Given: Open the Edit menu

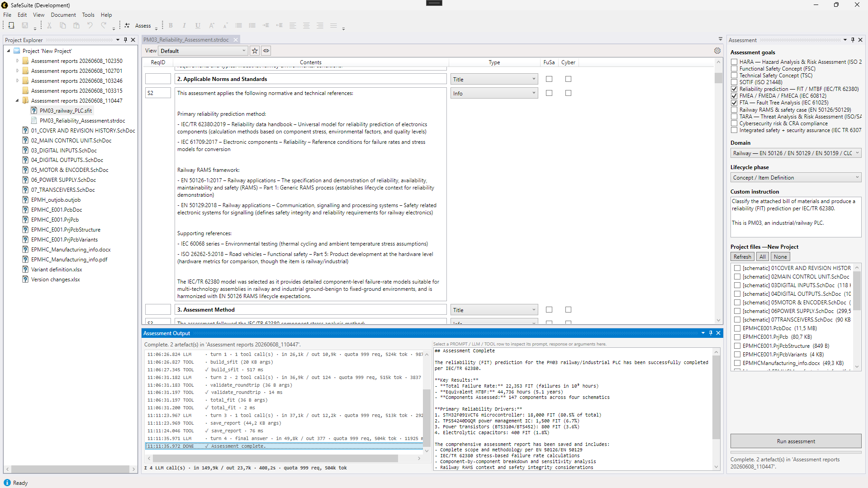Looking at the screenshot, I should pyautogui.click(x=22, y=15).
